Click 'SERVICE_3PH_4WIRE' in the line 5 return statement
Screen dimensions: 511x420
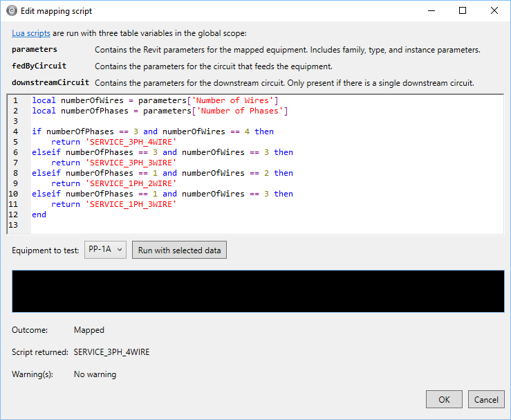pyautogui.click(x=130, y=142)
